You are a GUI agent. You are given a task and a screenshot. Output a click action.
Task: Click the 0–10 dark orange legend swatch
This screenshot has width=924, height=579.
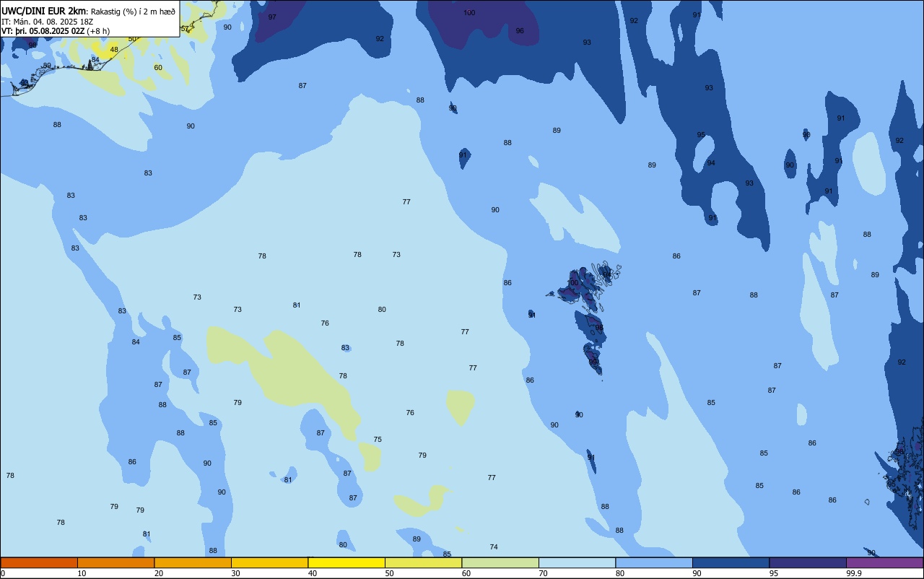[39, 562]
